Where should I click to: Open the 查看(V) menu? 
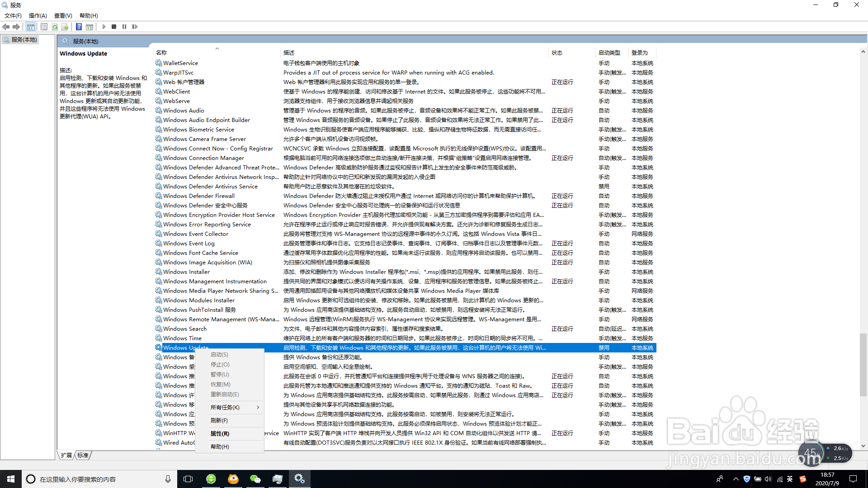[63, 15]
